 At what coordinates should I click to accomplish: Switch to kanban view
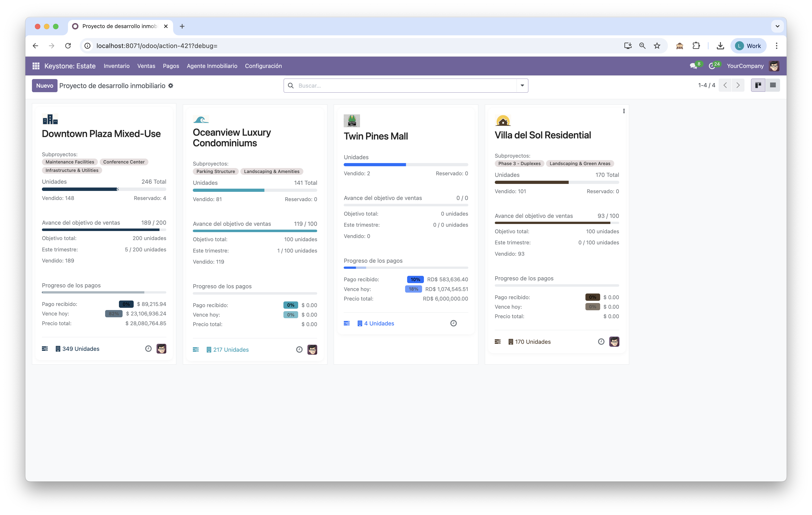[758, 85]
